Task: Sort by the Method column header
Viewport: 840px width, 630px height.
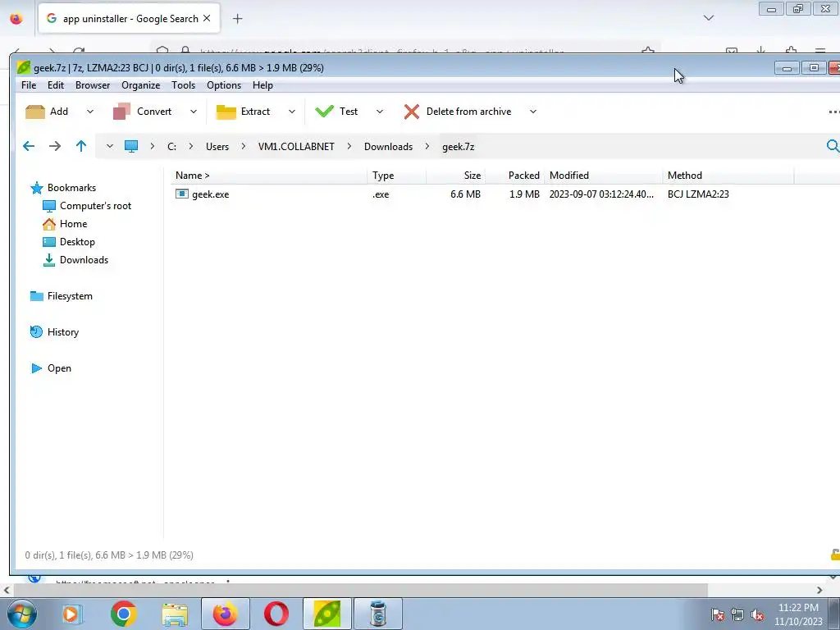Action: click(728, 176)
